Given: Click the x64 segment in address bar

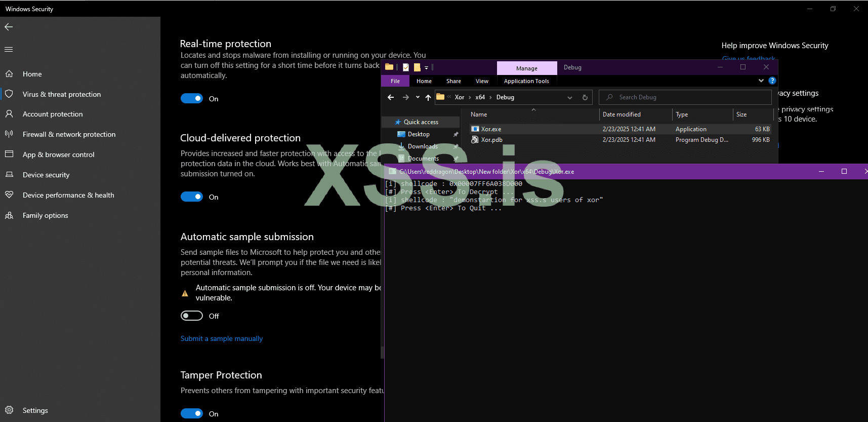Looking at the screenshot, I should click(480, 97).
